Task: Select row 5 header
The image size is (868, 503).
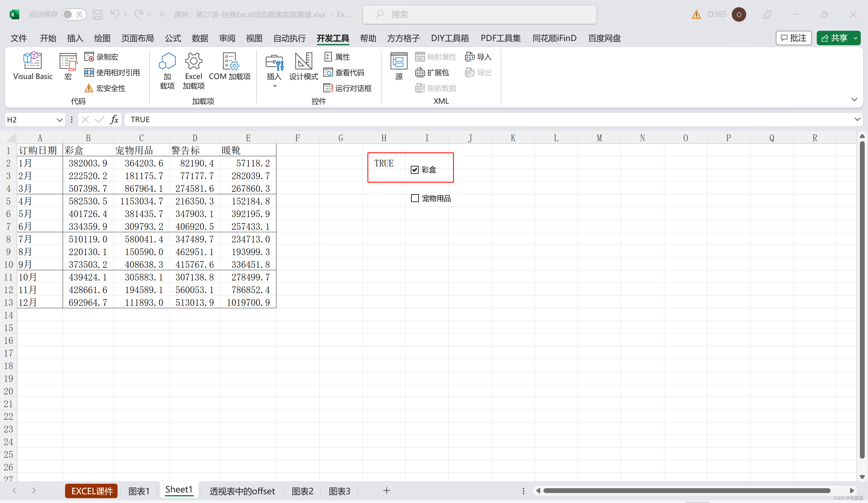Action: click(8, 201)
